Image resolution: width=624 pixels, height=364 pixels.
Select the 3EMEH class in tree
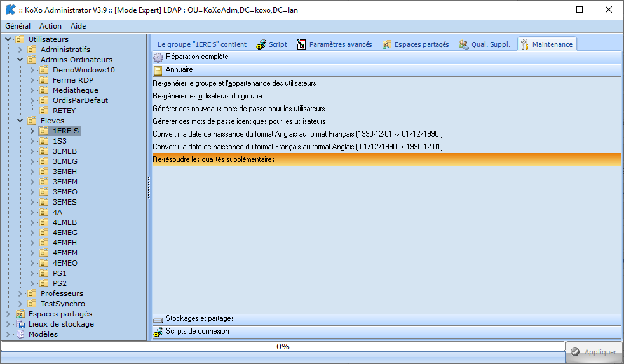pyautogui.click(x=65, y=172)
